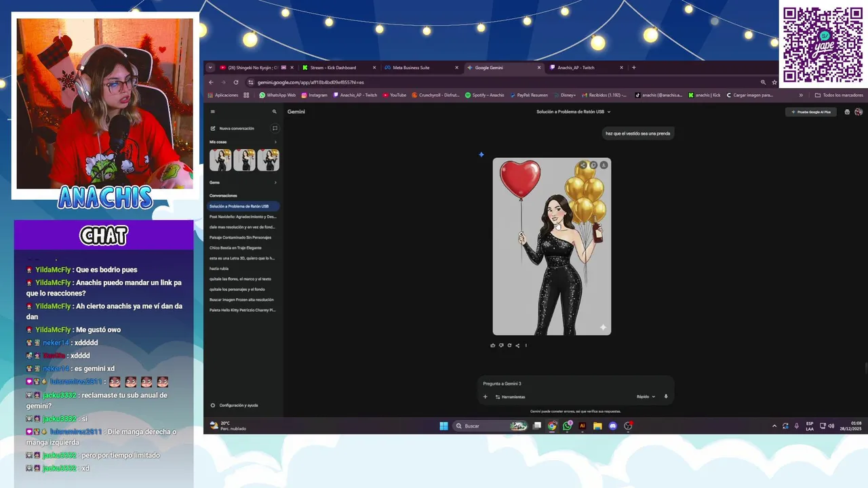Click the search icon in Gemini sidebar

coord(275,112)
